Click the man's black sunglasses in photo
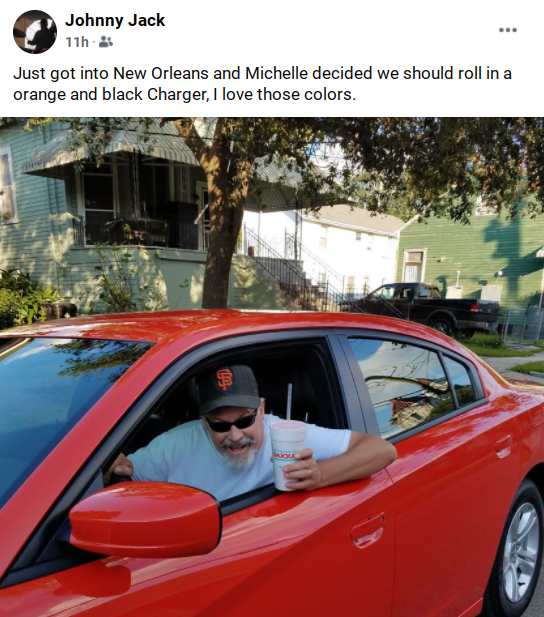 tap(232, 423)
